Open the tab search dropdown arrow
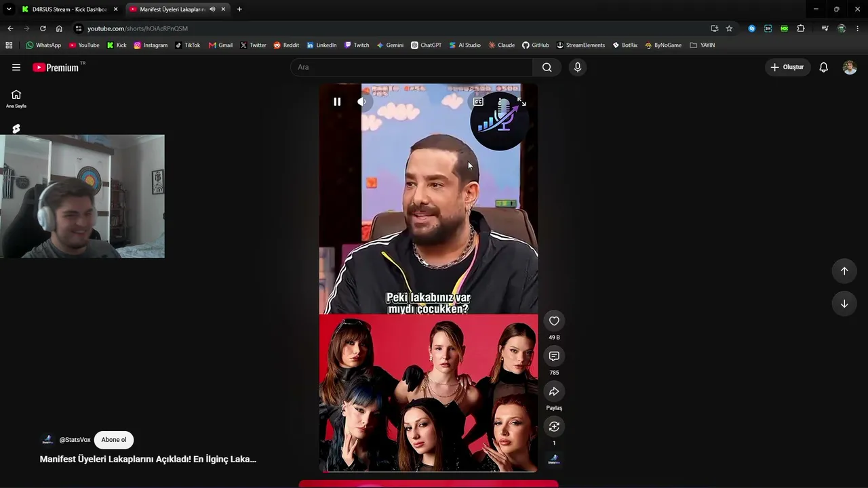This screenshot has height=488, width=868. (9, 9)
